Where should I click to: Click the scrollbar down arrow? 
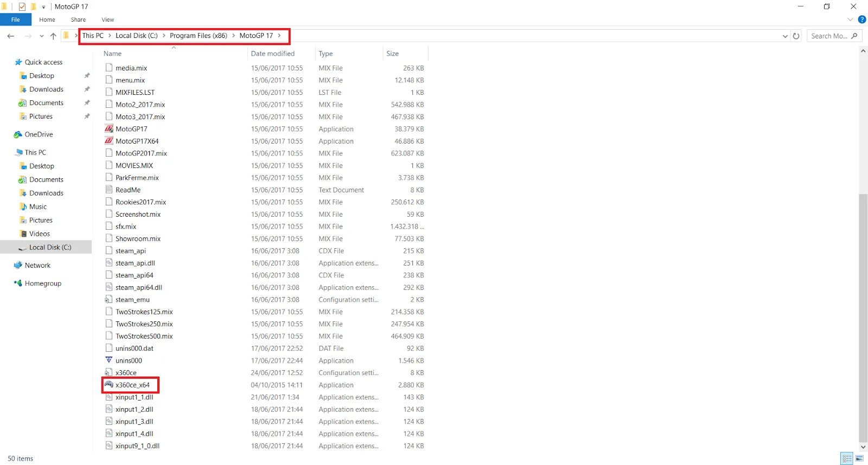[863, 447]
